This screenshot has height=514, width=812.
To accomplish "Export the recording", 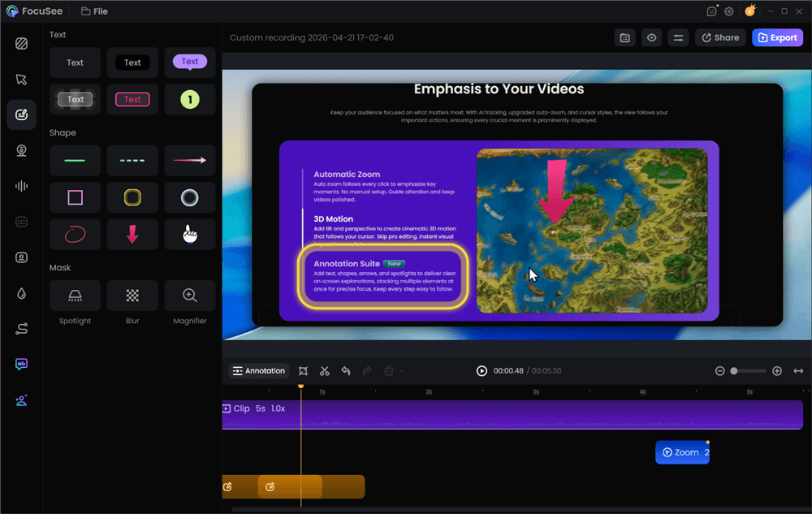I will click(777, 37).
